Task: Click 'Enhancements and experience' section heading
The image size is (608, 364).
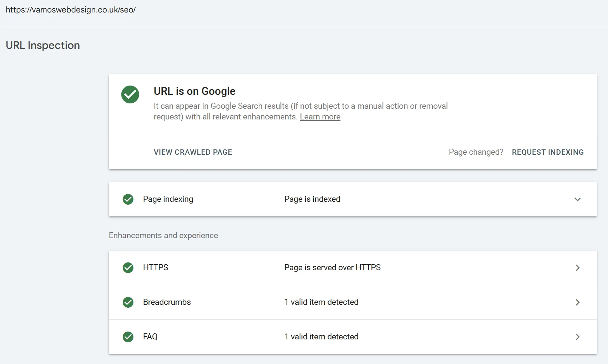Action: [163, 235]
